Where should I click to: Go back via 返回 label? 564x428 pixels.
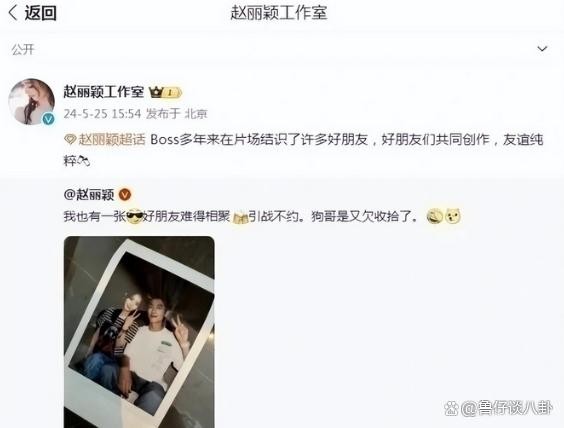[x=40, y=13]
